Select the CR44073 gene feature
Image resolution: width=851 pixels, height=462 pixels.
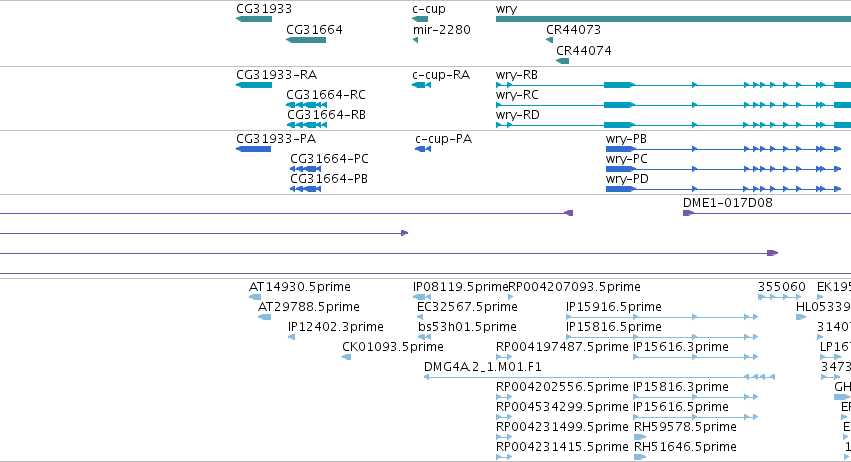coord(550,40)
